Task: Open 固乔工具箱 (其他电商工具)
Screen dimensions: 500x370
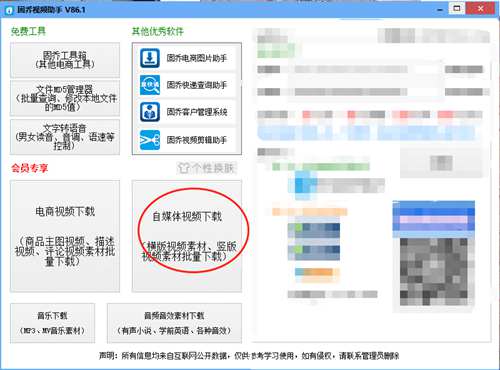Action: pos(65,60)
